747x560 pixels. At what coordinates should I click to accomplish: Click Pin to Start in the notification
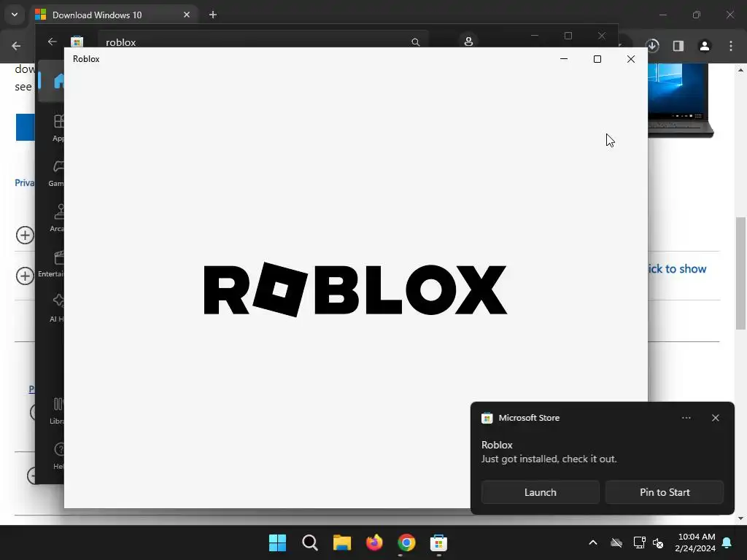point(664,492)
